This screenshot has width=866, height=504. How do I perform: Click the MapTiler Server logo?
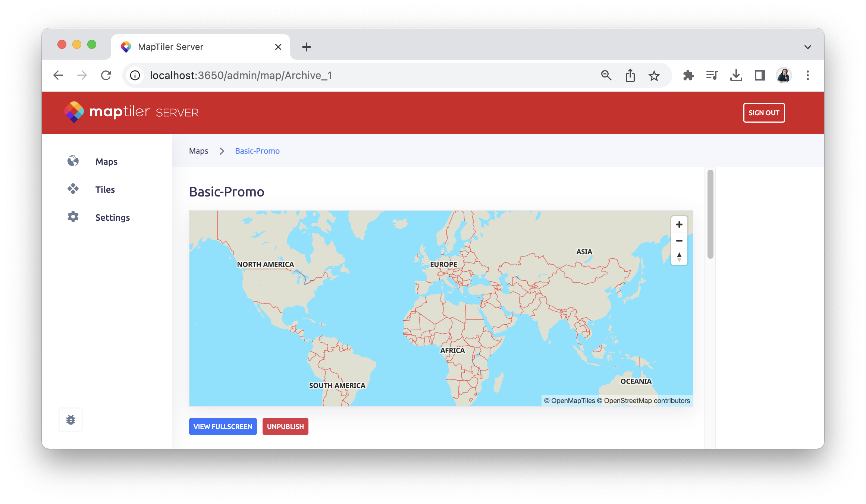tap(131, 112)
